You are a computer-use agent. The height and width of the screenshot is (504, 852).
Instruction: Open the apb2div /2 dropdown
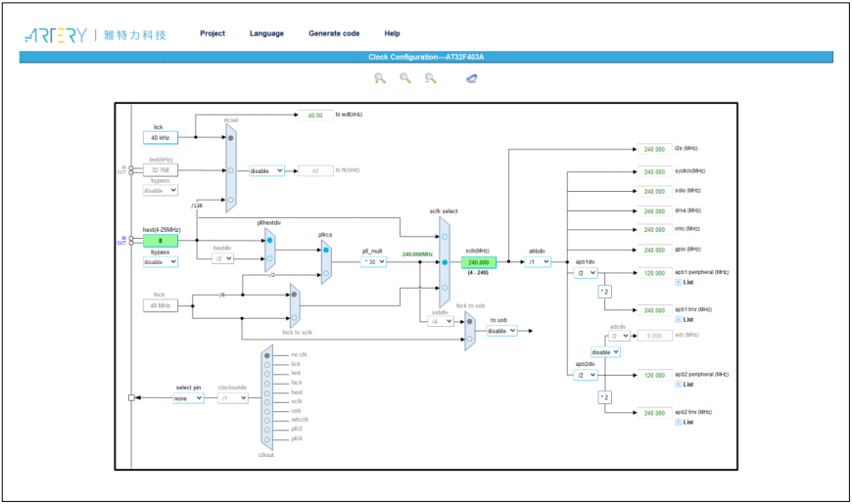586,375
